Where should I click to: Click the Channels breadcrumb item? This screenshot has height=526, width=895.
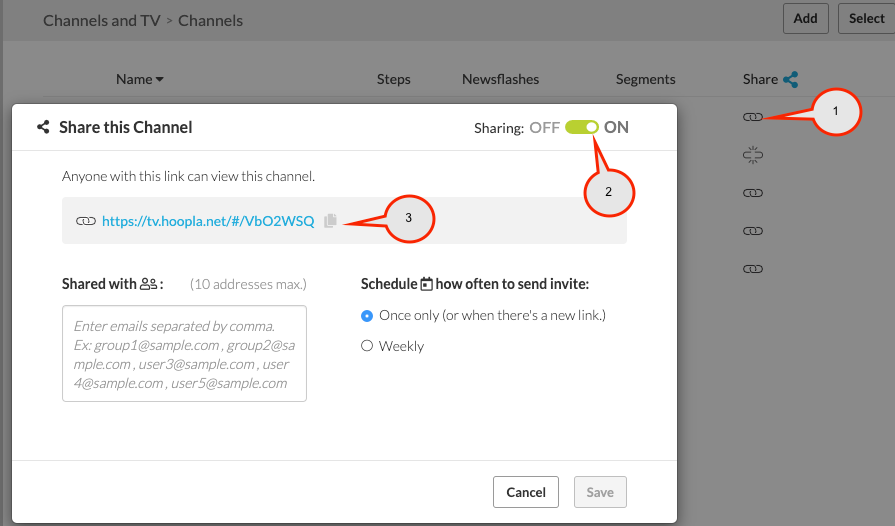(x=211, y=21)
